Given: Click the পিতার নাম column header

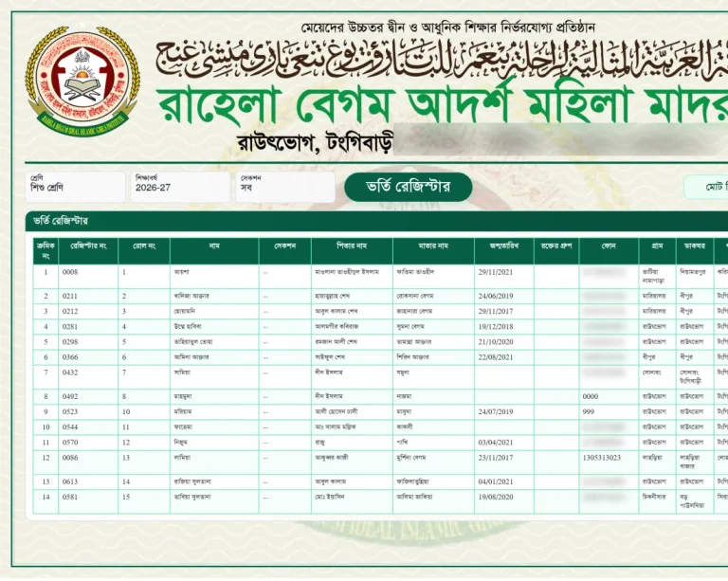Looking at the screenshot, I should [352, 250].
